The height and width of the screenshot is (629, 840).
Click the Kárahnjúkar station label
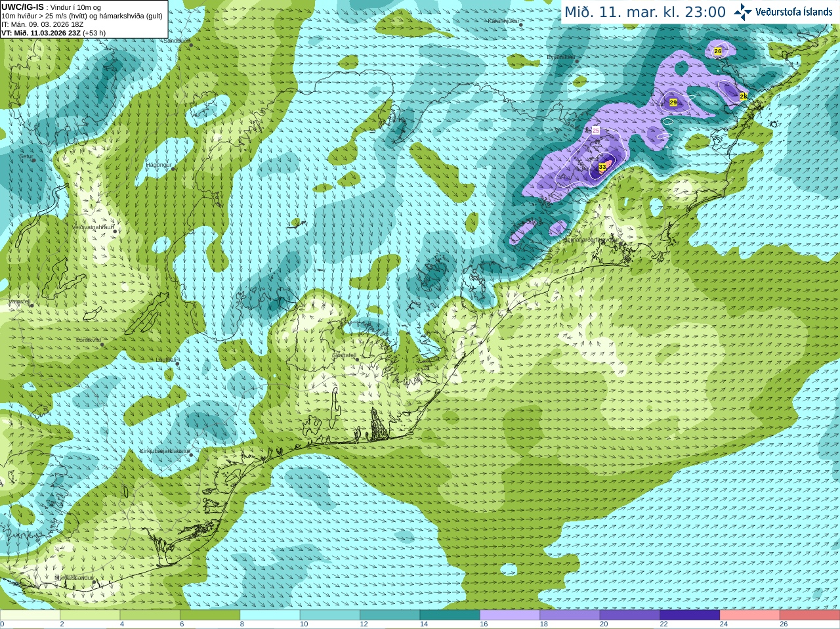coord(503,21)
